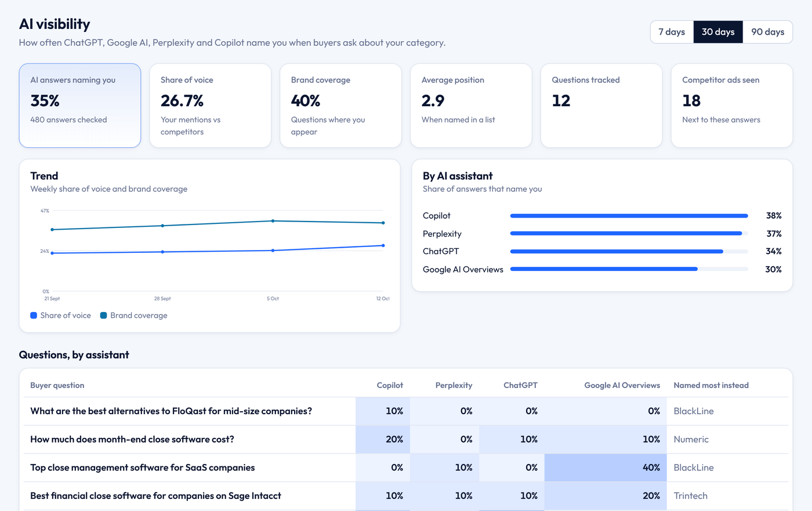This screenshot has height=511, width=812.
Task: Open the AI answers naming you card
Action: tap(80, 106)
